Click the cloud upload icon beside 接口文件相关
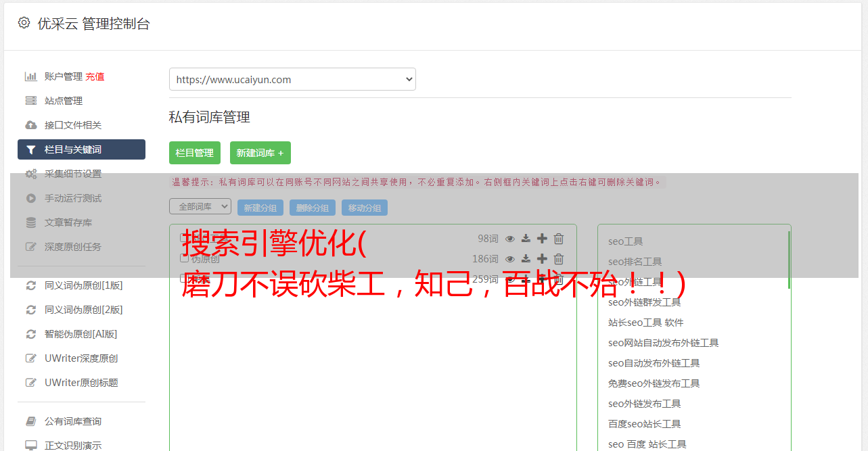 point(30,125)
